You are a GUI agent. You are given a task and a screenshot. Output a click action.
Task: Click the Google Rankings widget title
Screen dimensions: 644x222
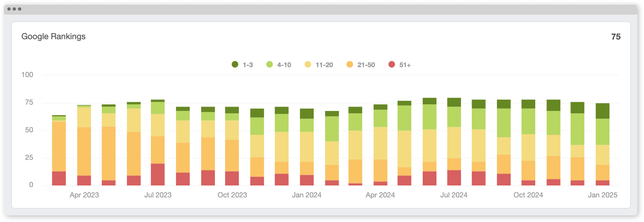(x=54, y=37)
